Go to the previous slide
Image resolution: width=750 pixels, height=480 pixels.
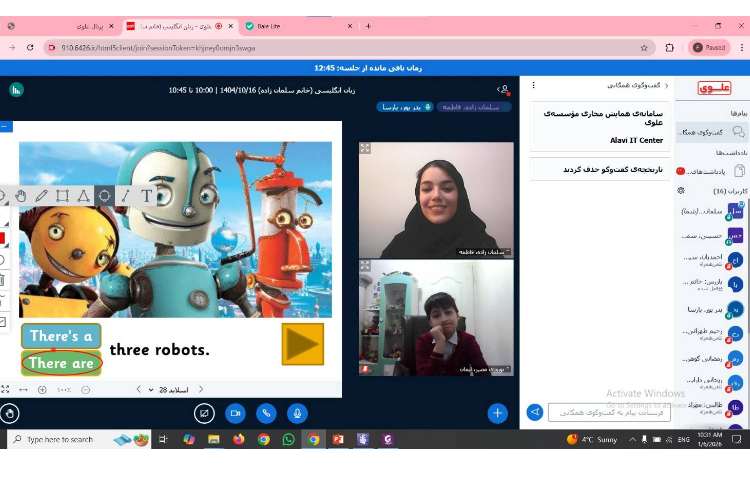click(139, 389)
